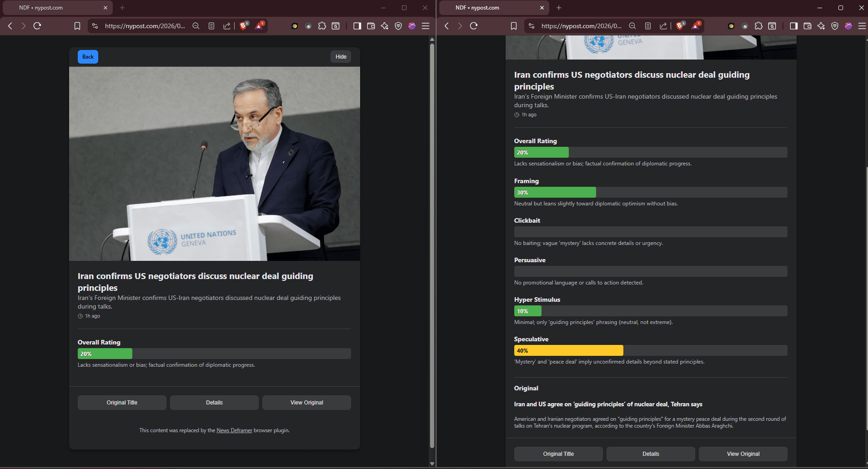Follow the News Deframer link

[234, 430]
